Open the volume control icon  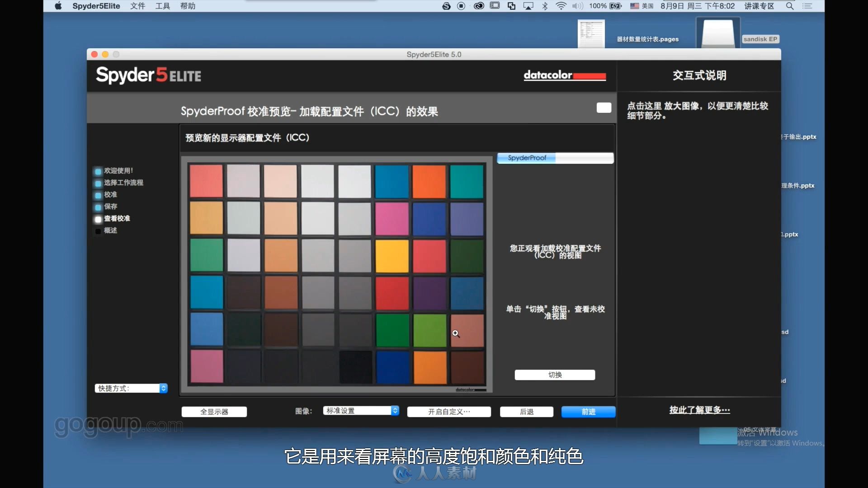point(577,6)
